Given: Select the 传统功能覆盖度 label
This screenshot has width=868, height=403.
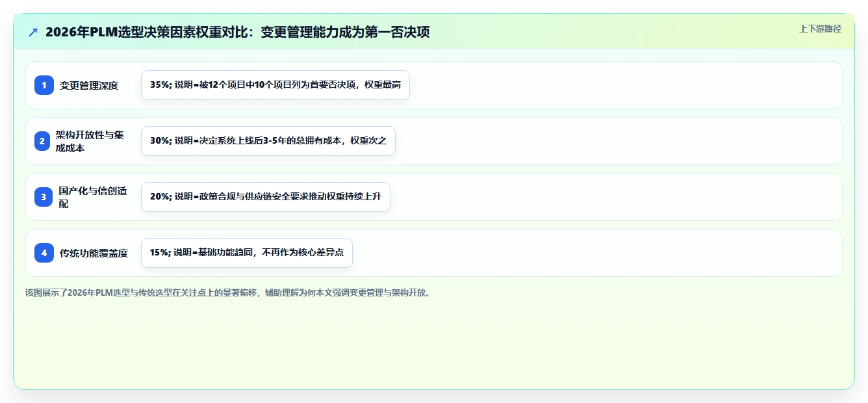Looking at the screenshot, I should pyautogui.click(x=94, y=253).
